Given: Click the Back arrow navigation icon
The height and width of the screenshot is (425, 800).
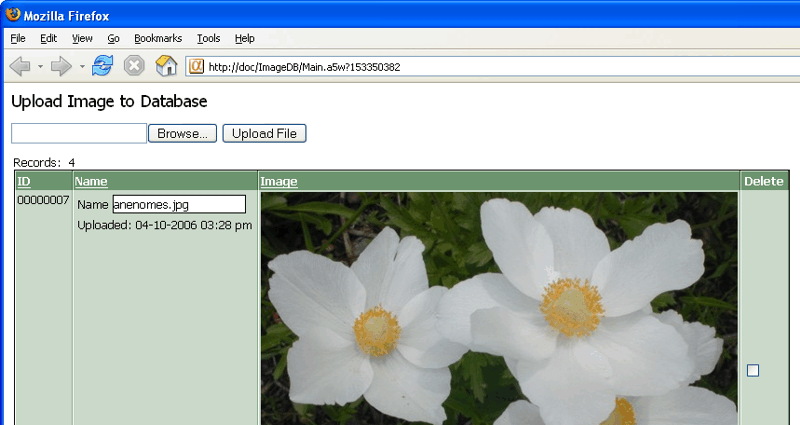Looking at the screenshot, I should point(20,66).
